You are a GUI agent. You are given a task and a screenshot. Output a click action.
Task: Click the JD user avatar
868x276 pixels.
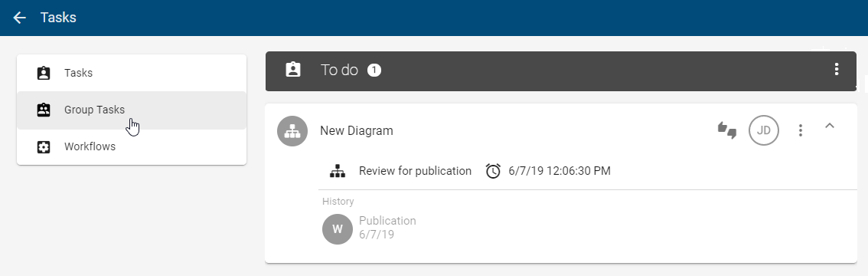pos(764,130)
